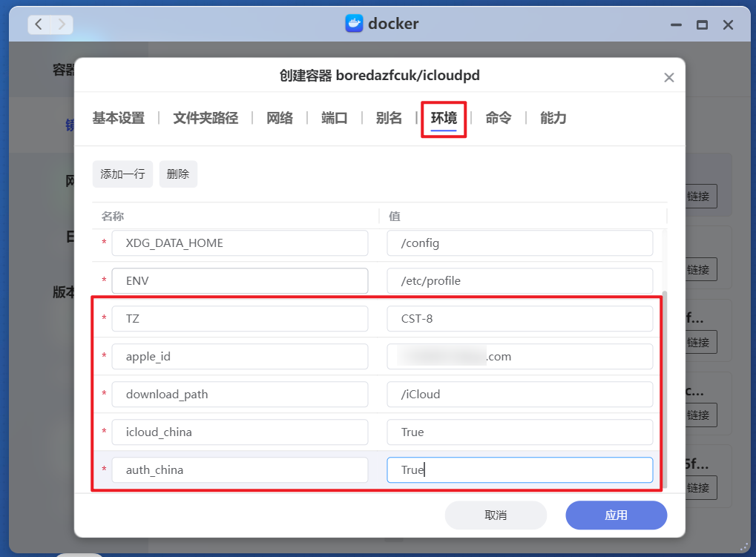Open the 能力 tab
This screenshot has height=557, width=756.
pos(552,117)
